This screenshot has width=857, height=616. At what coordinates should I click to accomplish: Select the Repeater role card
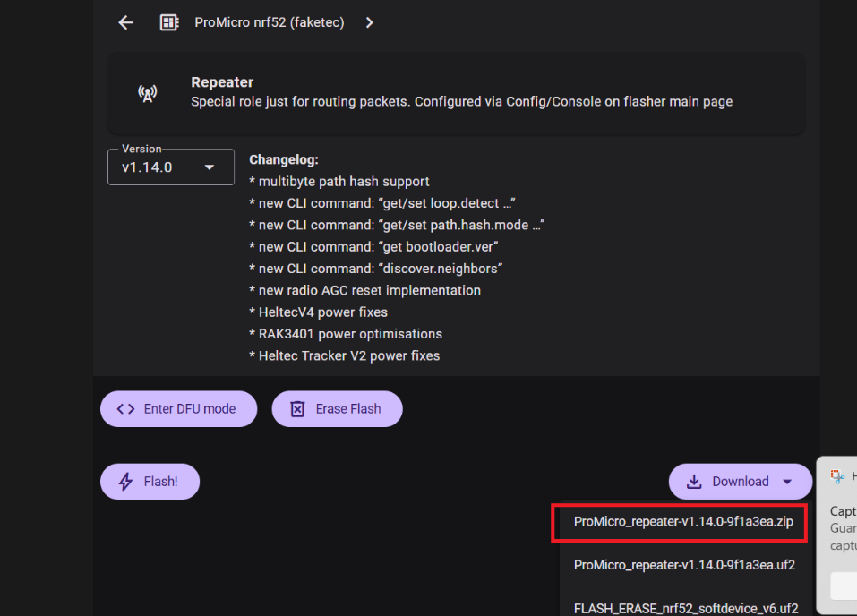pyautogui.click(x=456, y=92)
